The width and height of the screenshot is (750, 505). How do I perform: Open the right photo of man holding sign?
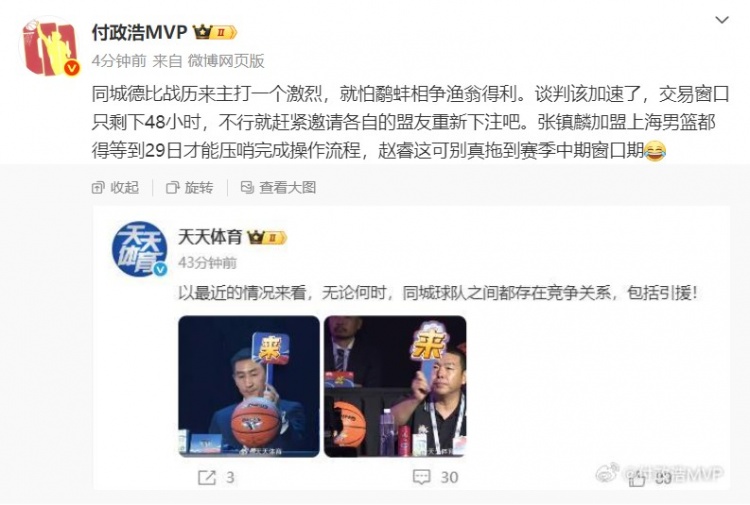click(395, 386)
